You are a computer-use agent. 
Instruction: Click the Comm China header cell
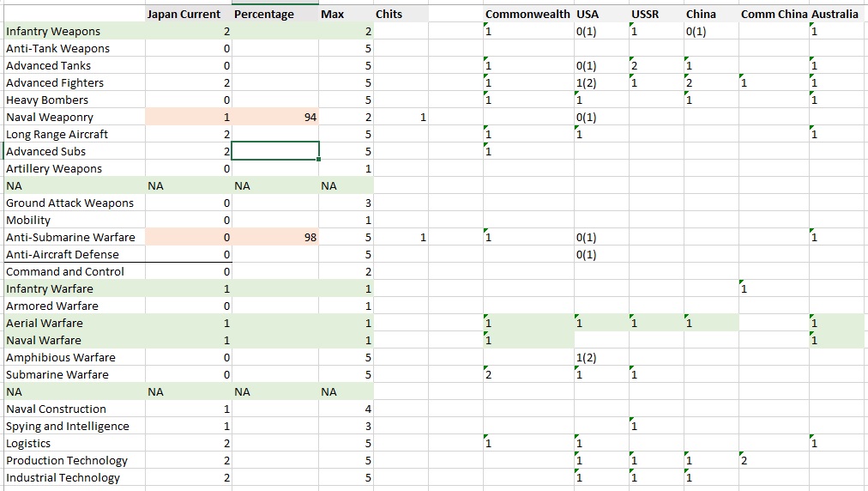774,15
